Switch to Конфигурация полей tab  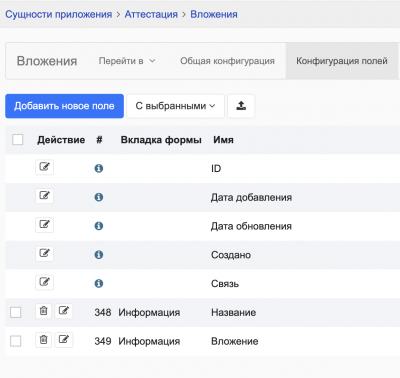click(x=342, y=61)
